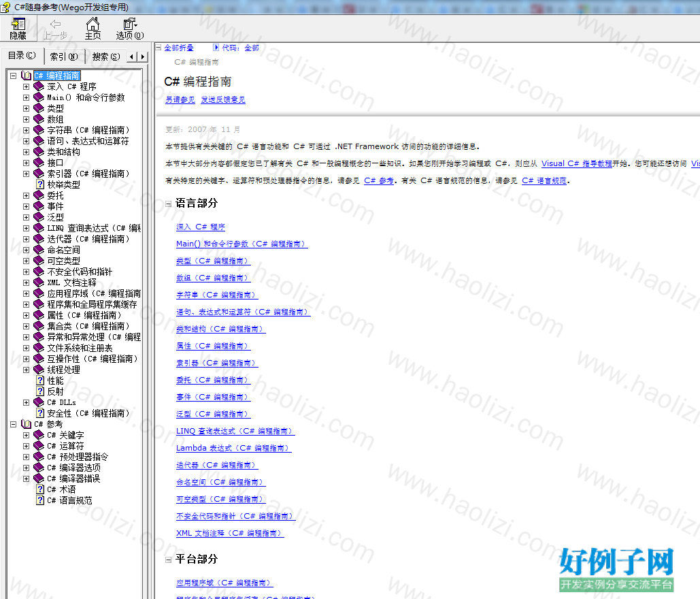700x599 pixels.
Task: Open the 另请参见 link
Action: pyautogui.click(x=180, y=99)
